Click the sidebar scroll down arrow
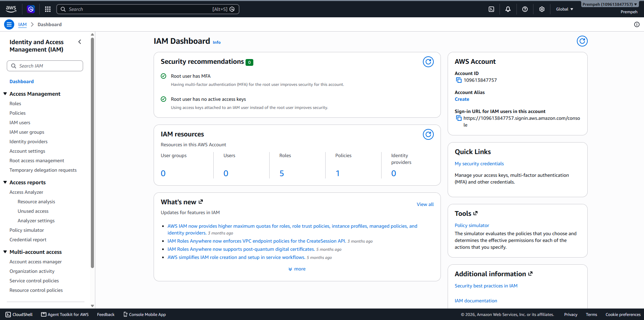The width and height of the screenshot is (644, 320). [x=92, y=306]
